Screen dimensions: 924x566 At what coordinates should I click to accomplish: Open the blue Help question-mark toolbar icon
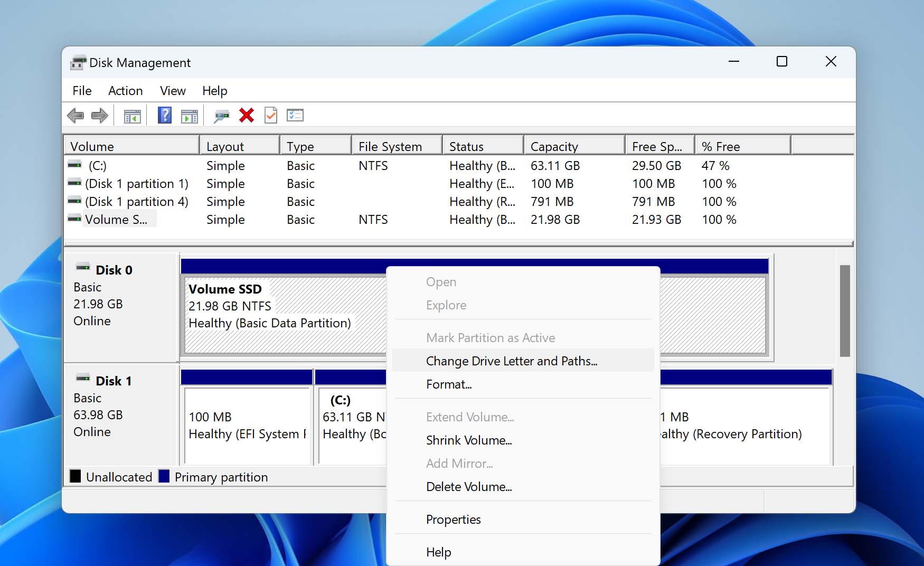click(165, 115)
